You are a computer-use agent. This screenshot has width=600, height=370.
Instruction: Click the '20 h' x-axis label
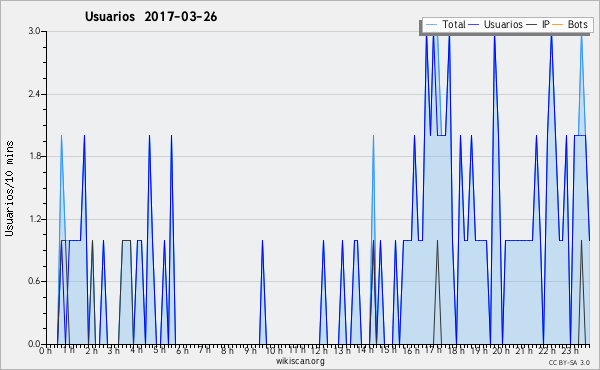(501, 350)
